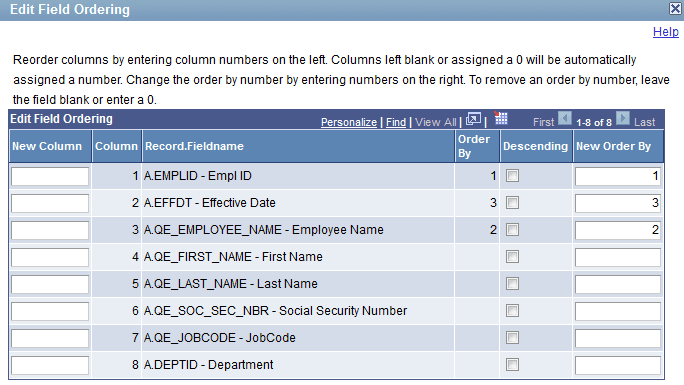Viewport: 684px width, 385px height.
Task: Download grid to spreadsheet icon
Action: pos(501,118)
